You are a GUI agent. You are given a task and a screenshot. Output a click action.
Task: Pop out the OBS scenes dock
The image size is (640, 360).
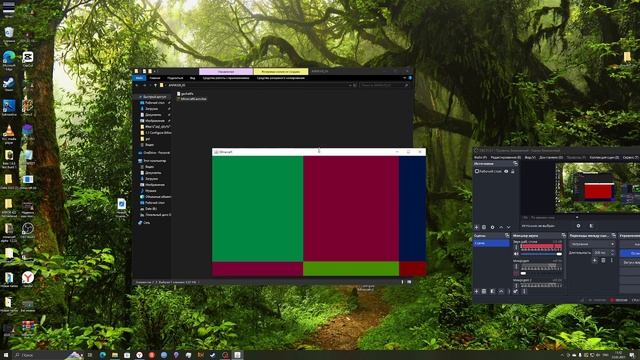click(x=507, y=236)
